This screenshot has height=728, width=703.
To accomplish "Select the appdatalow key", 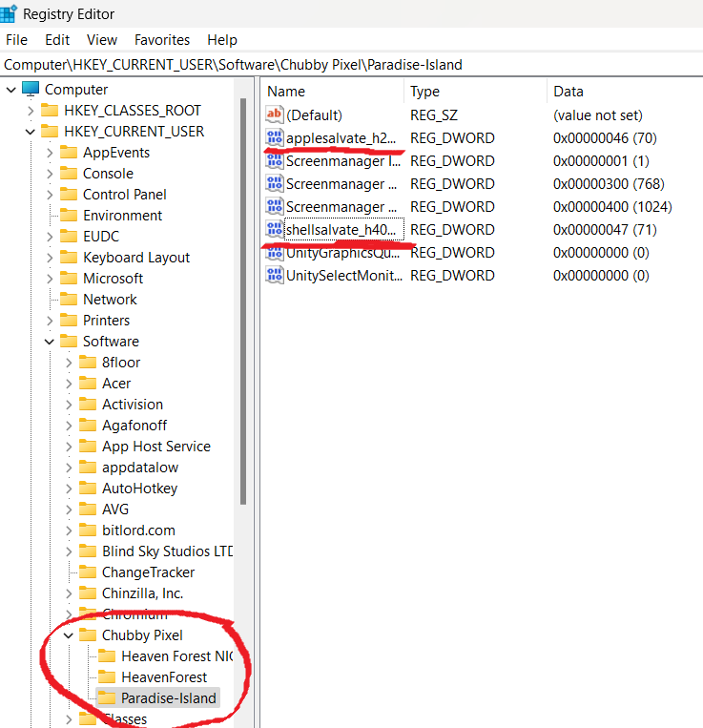I will [139, 468].
